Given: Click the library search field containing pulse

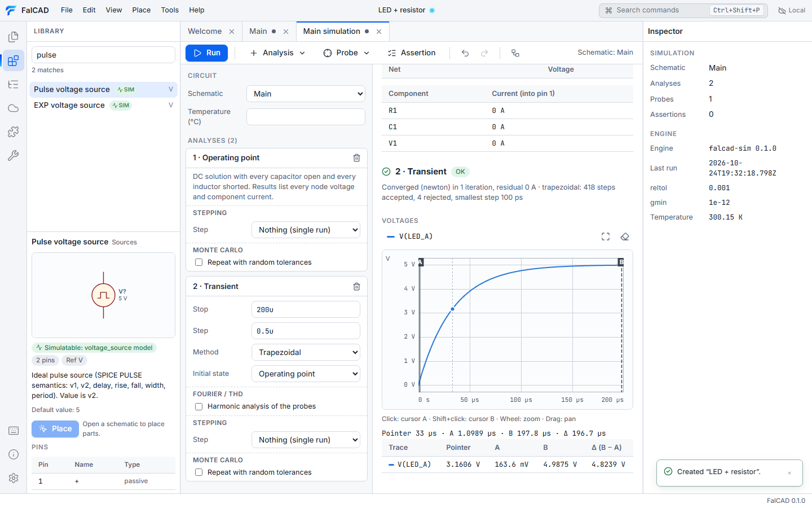Looking at the screenshot, I should [x=103, y=55].
